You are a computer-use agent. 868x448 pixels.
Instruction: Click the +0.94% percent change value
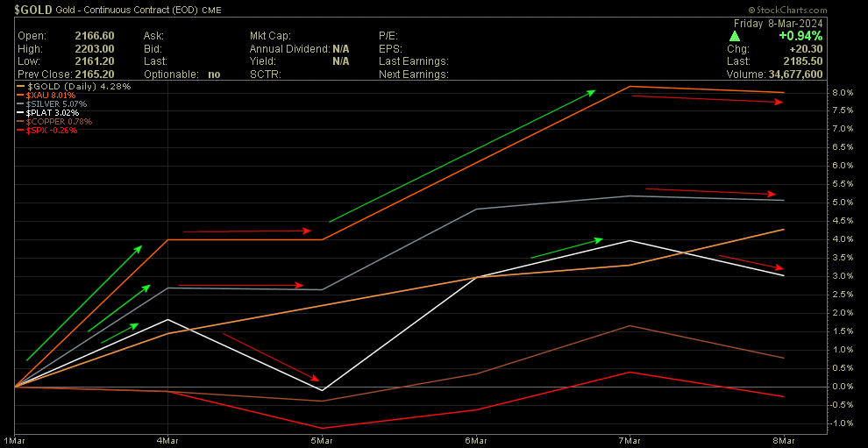[x=802, y=36]
